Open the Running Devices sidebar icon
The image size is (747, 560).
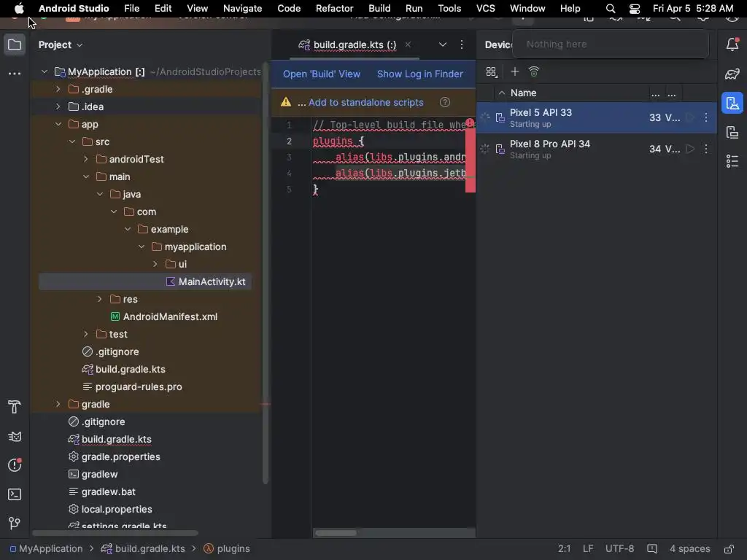click(732, 132)
